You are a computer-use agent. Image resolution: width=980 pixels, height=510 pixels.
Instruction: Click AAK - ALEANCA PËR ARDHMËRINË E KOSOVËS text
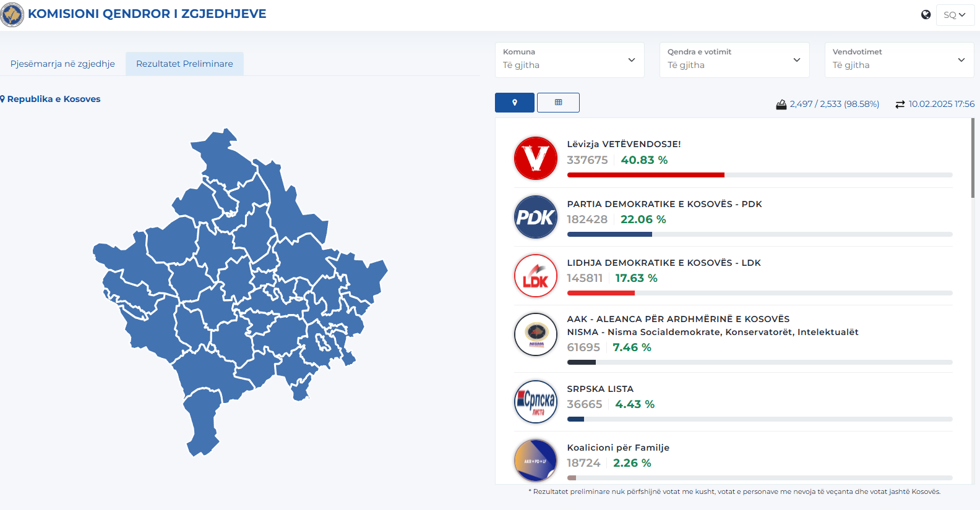[678, 319]
